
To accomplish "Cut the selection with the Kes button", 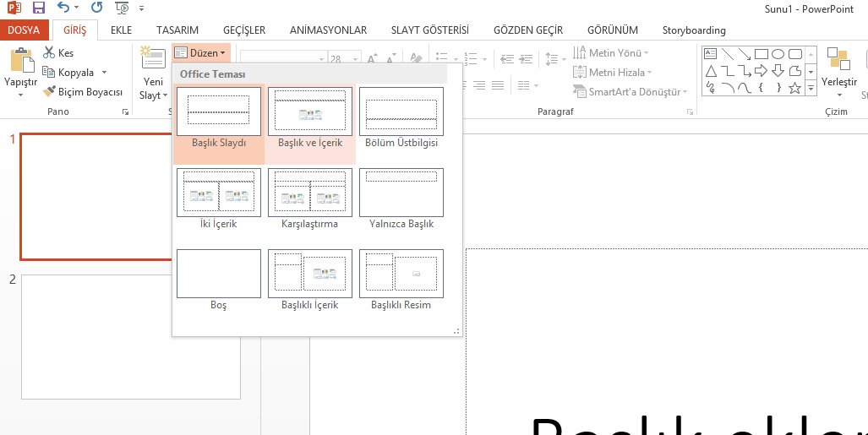I will pos(58,52).
